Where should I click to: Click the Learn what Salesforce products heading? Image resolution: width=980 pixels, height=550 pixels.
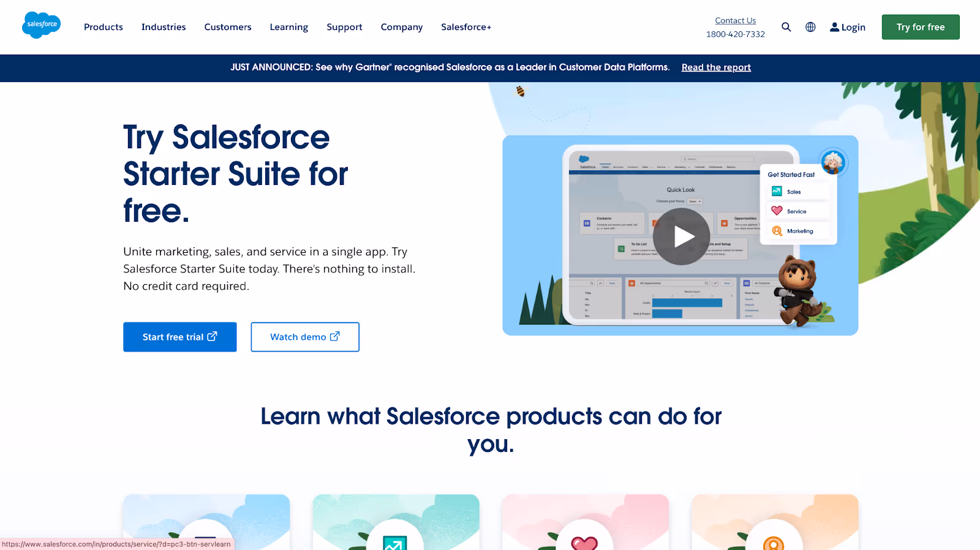pos(491,430)
